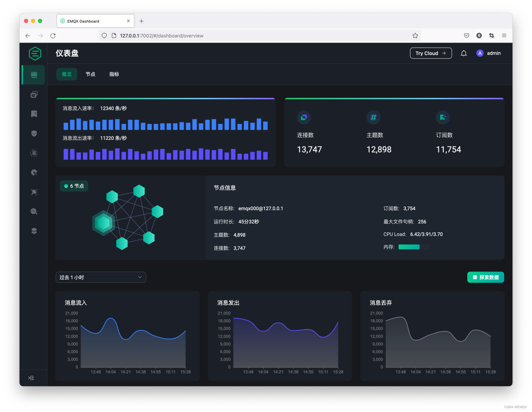Switch to the 节点 tab
532x412 pixels.
pyautogui.click(x=90, y=74)
